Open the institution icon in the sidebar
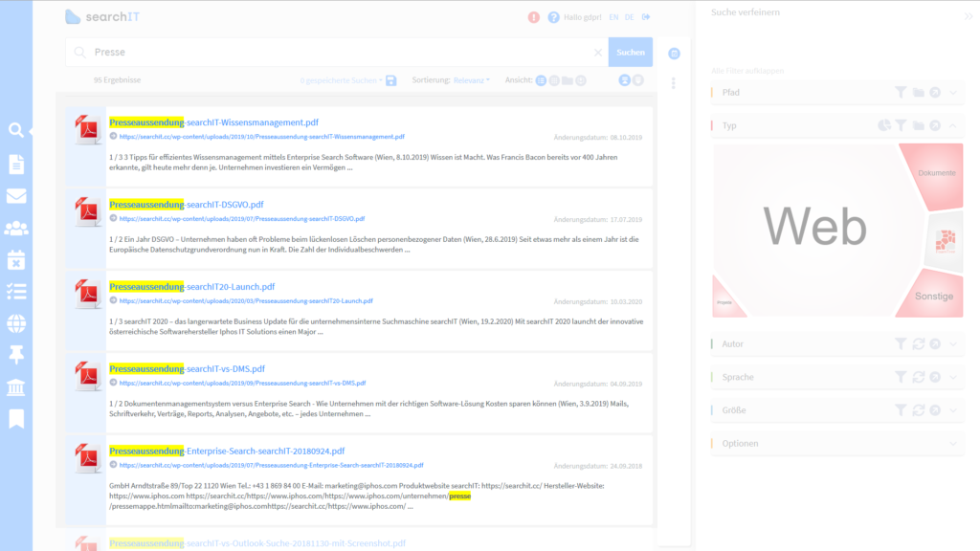The image size is (980, 551). click(16, 387)
